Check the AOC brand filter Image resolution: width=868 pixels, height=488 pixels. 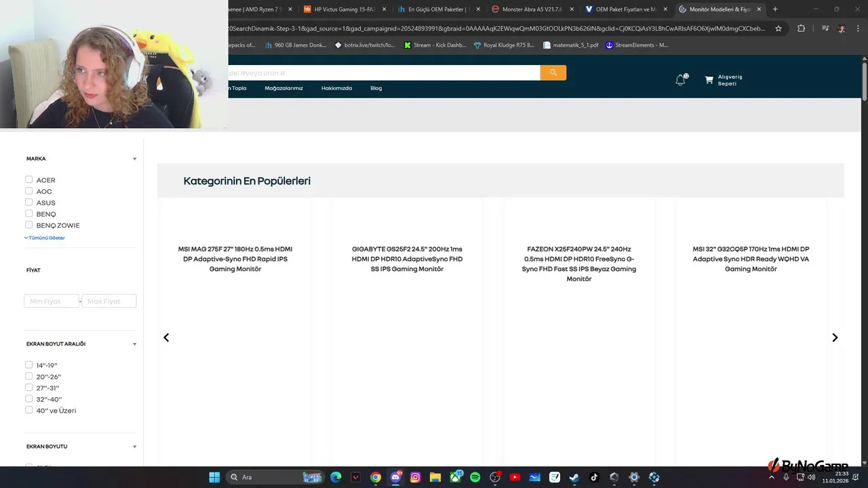(x=29, y=191)
